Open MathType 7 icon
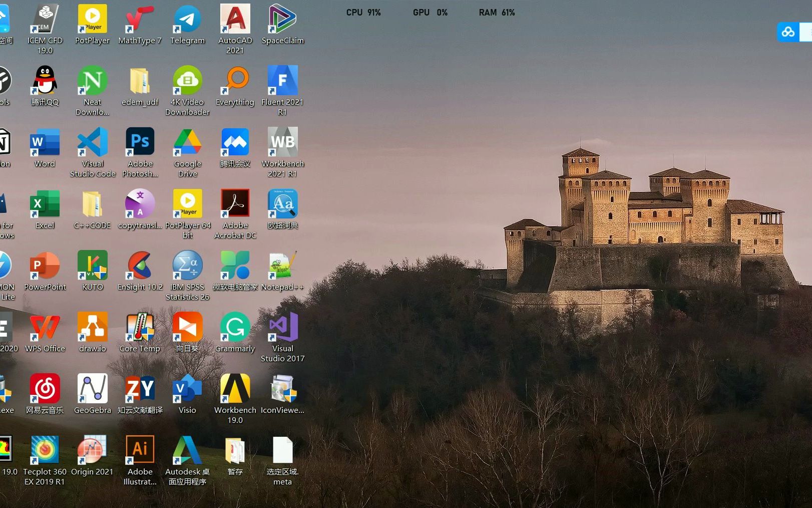Viewport: 812px width, 508px height. tap(140, 24)
